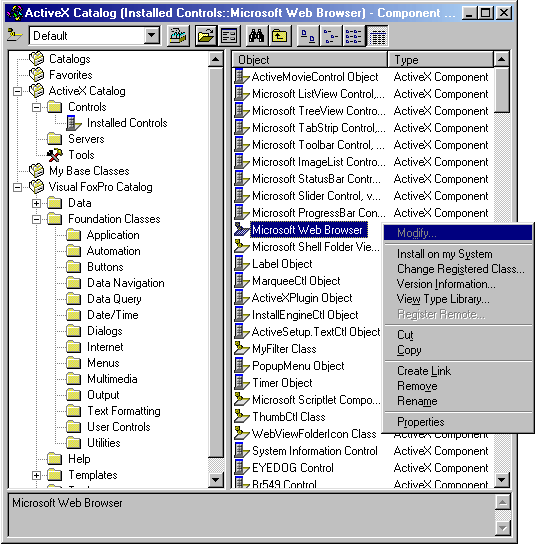Click the Type column header
This screenshot has height=544, width=536.
[x=440, y=60]
